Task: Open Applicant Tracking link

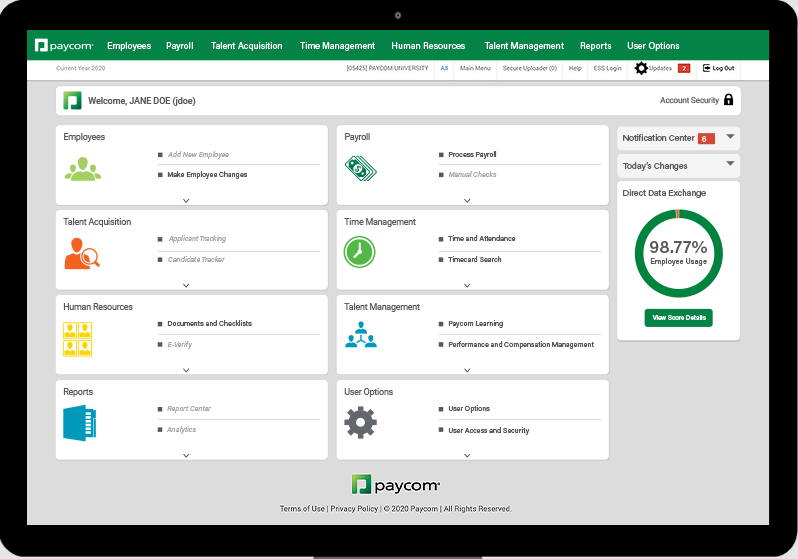Action: click(x=197, y=238)
